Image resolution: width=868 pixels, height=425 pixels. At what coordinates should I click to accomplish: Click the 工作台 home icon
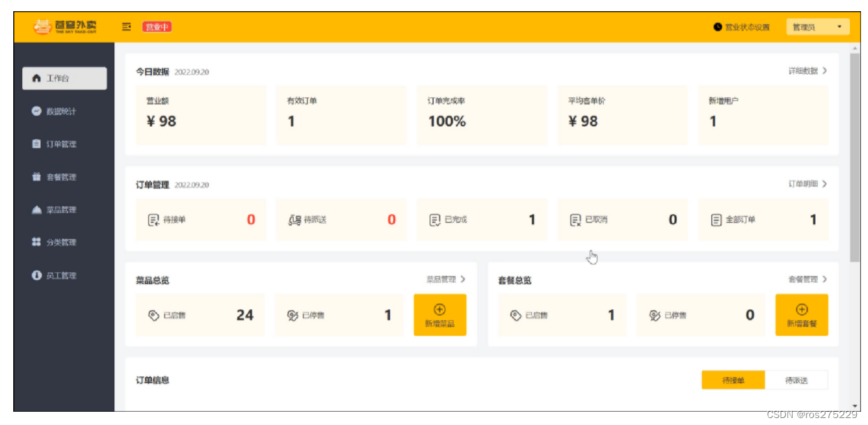coord(37,79)
